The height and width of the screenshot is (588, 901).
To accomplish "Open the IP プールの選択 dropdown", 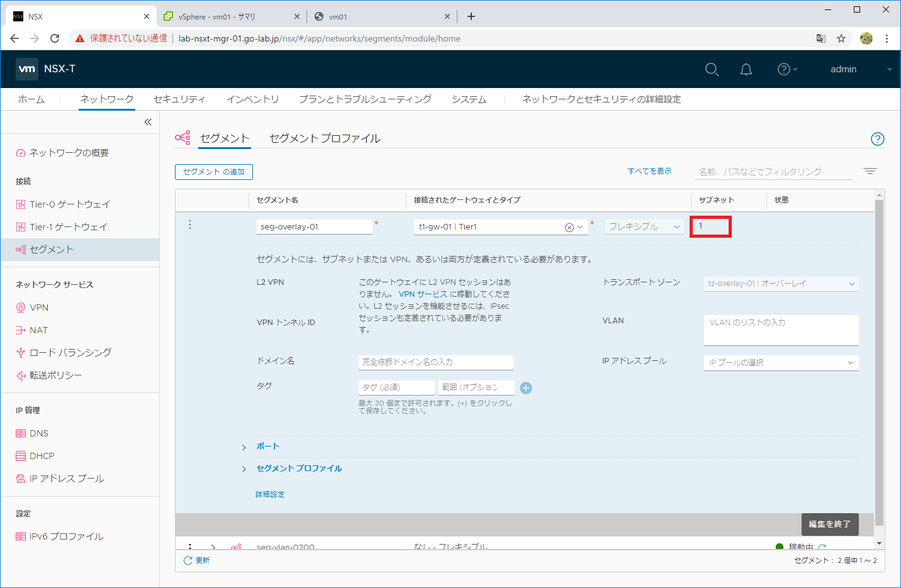I will [x=781, y=363].
